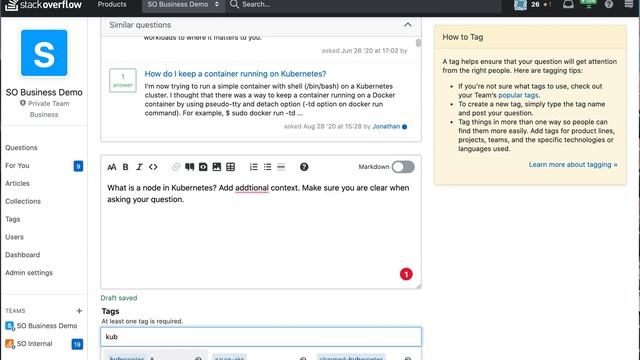Start a numbered list in the editor

pyautogui.click(x=253, y=167)
